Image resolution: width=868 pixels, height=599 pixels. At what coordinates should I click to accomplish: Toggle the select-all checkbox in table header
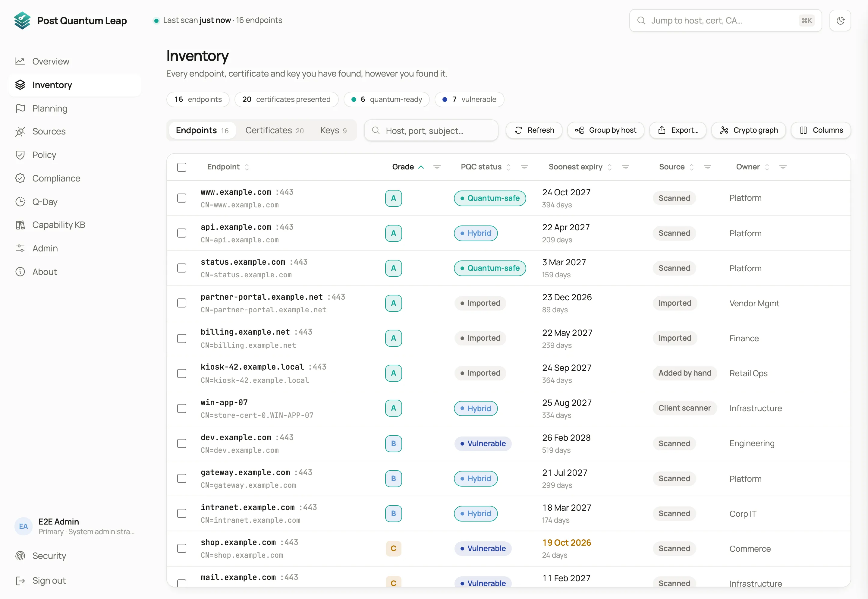coord(181,167)
